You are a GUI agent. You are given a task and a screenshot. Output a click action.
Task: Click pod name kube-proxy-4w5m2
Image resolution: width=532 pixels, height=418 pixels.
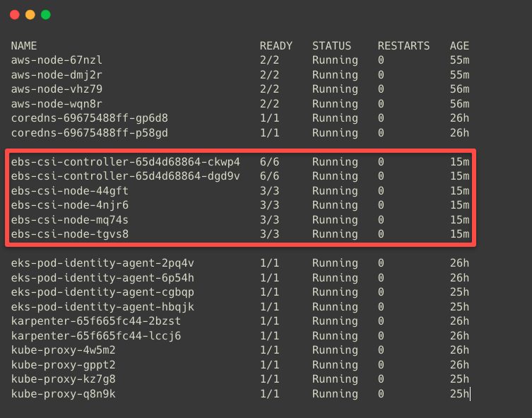63,350
